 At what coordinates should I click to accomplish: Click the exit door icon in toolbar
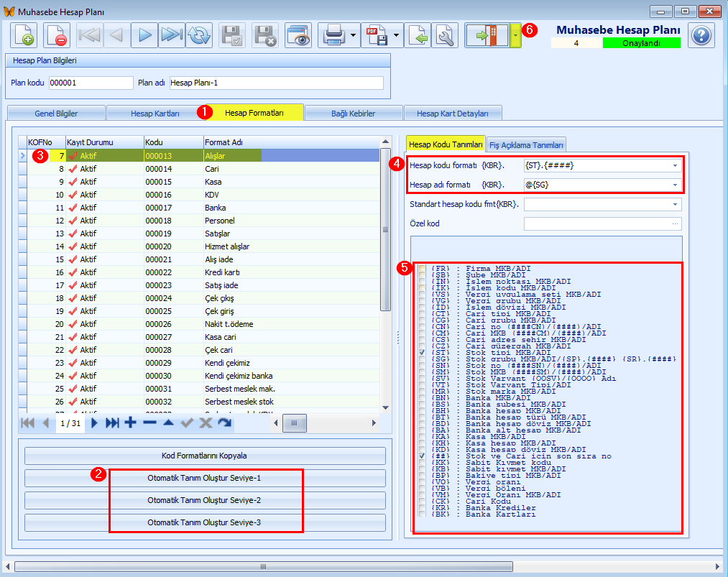[487, 35]
